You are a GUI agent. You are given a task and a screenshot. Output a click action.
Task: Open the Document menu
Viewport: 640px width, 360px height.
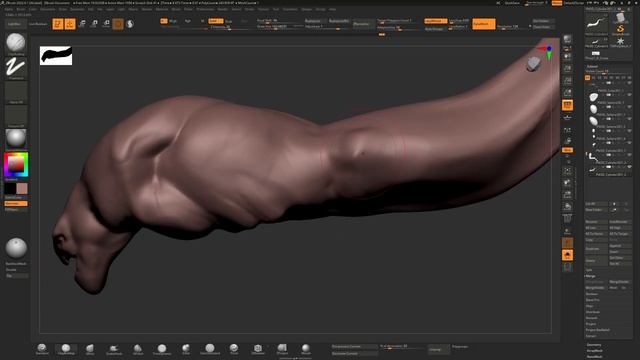pyautogui.click(x=48, y=9)
